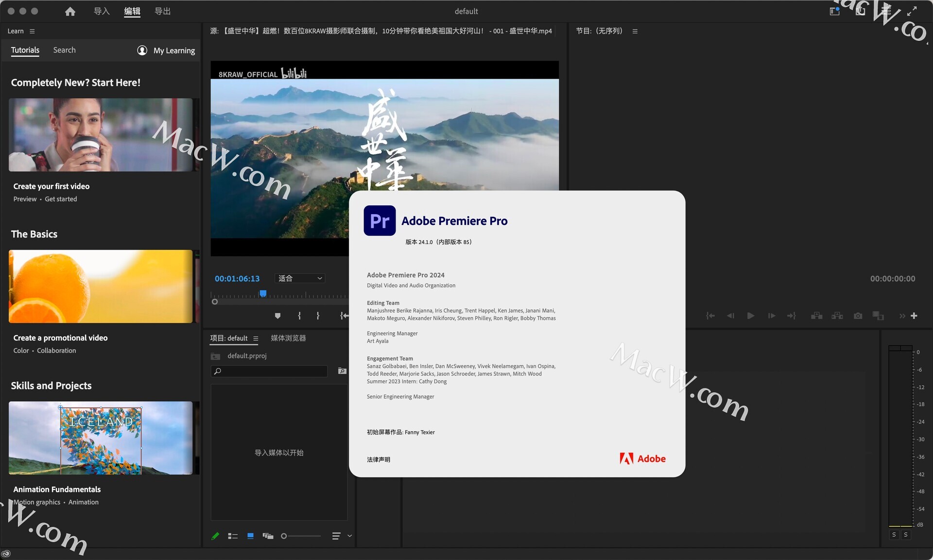Open the Learn panel menu
The image size is (933, 560).
32,31
